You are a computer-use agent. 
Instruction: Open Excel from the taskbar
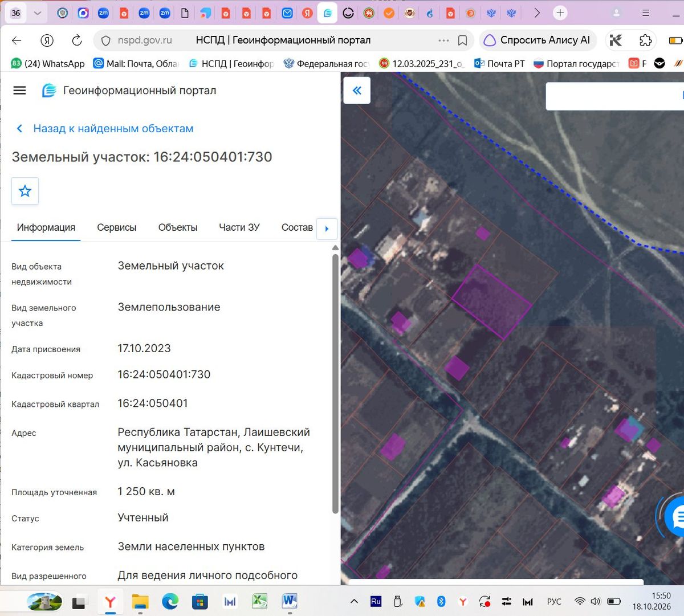[259, 601]
